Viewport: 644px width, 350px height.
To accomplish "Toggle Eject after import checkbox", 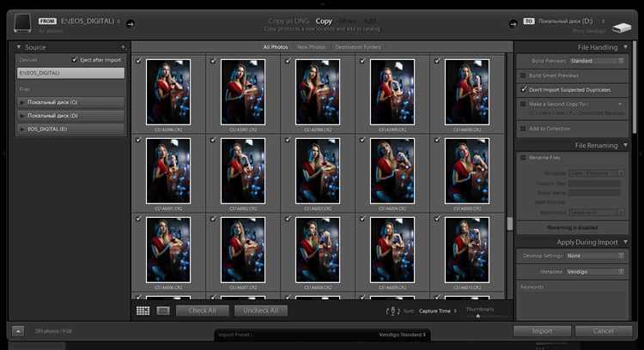I will [x=75, y=59].
